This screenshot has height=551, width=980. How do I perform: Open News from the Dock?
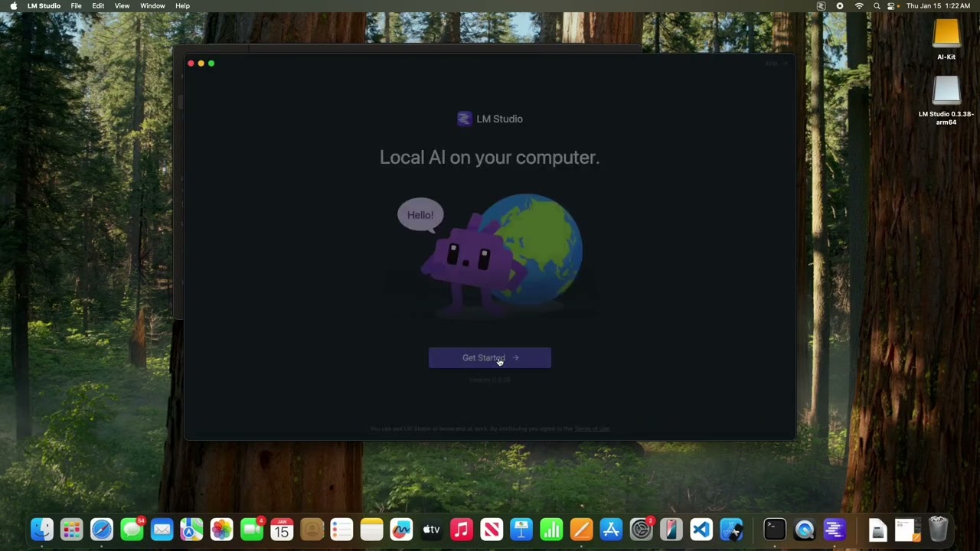coord(492,530)
